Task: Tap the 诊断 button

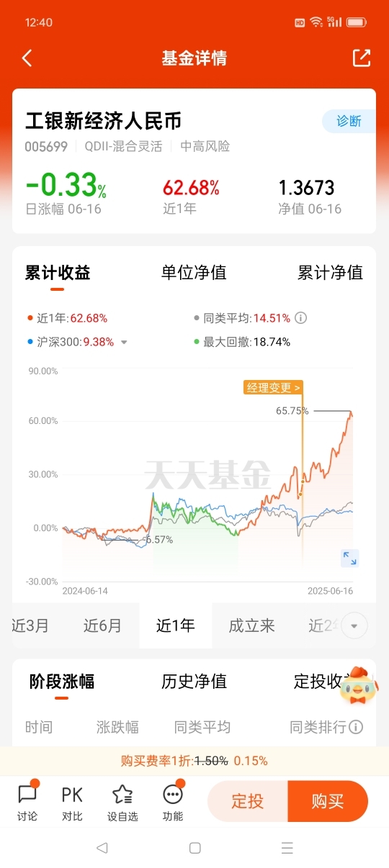Action: pyautogui.click(x=349, y=121)
